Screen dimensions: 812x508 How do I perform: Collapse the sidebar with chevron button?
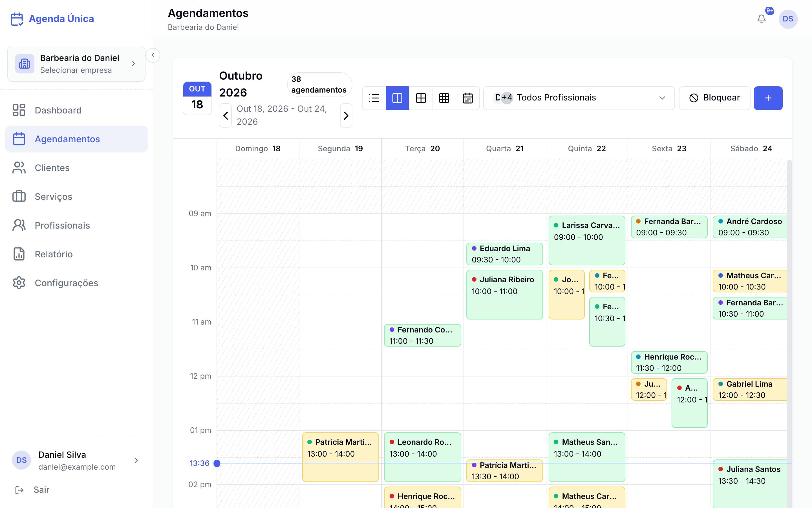(x=153, y=55)
